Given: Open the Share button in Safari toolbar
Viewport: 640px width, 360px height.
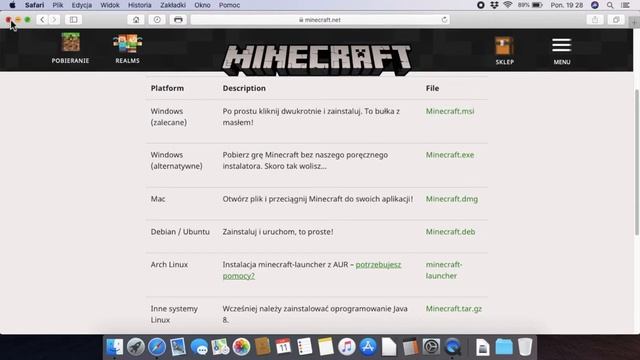Looking at the screenshot, I should pyautogui.click(x=595, y=20).
